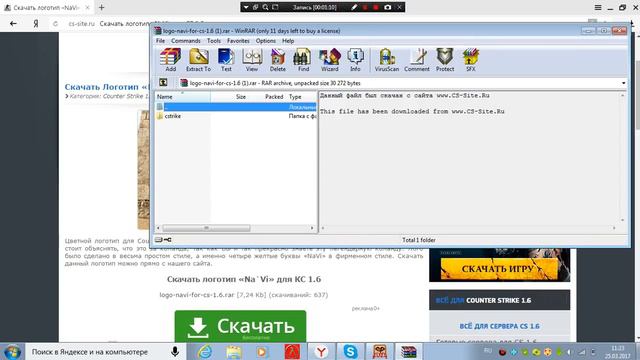
Task: Select the parent folder '..' row
Action: pos(236,107)
